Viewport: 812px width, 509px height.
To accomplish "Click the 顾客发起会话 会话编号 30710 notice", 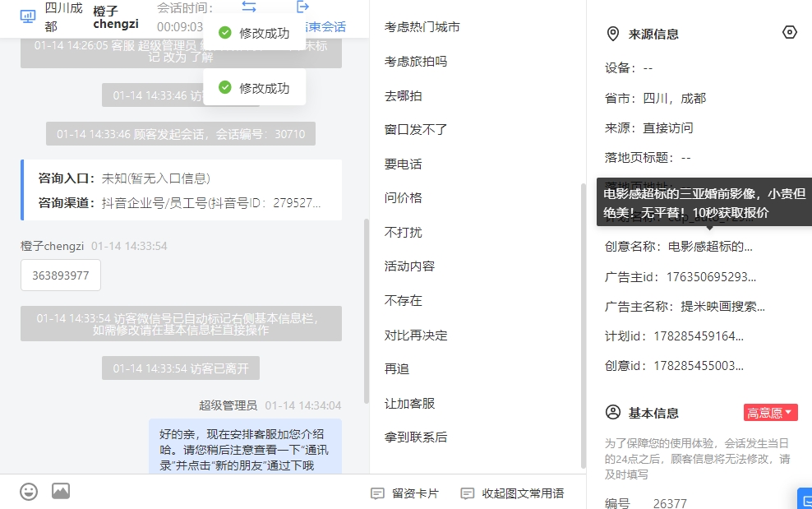I will point(181,134).
